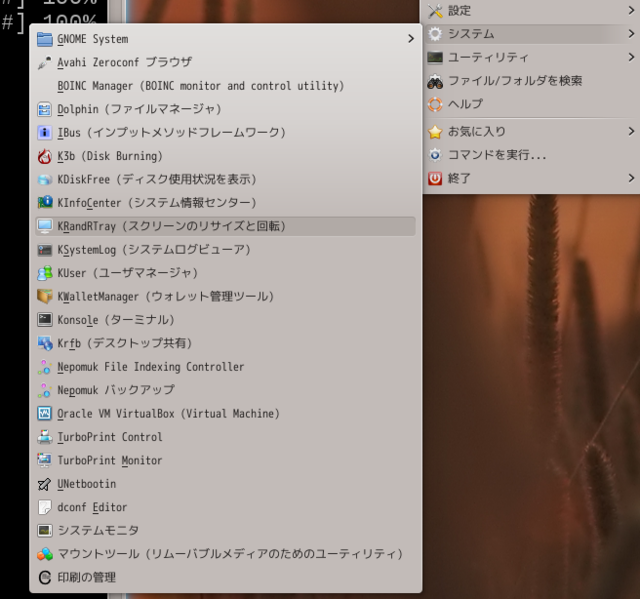Select the UNetbootin label
The image size is (640, 599).
point(87,484)
